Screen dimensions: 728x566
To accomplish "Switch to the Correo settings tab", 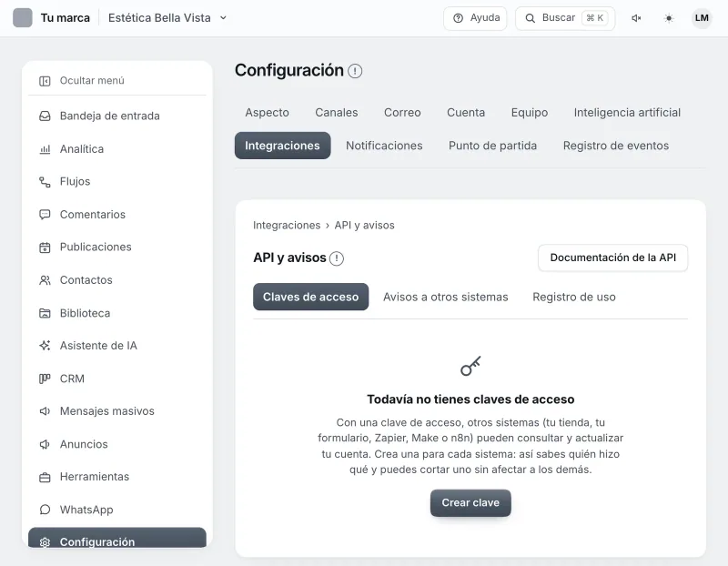I will coord(402,112).
